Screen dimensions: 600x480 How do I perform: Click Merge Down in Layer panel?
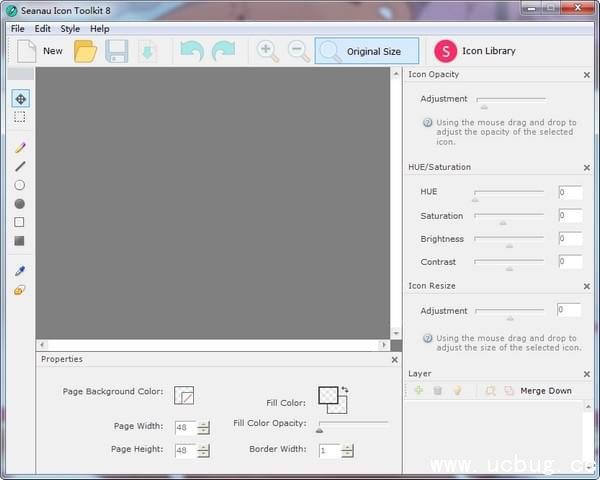coord(546,391)
